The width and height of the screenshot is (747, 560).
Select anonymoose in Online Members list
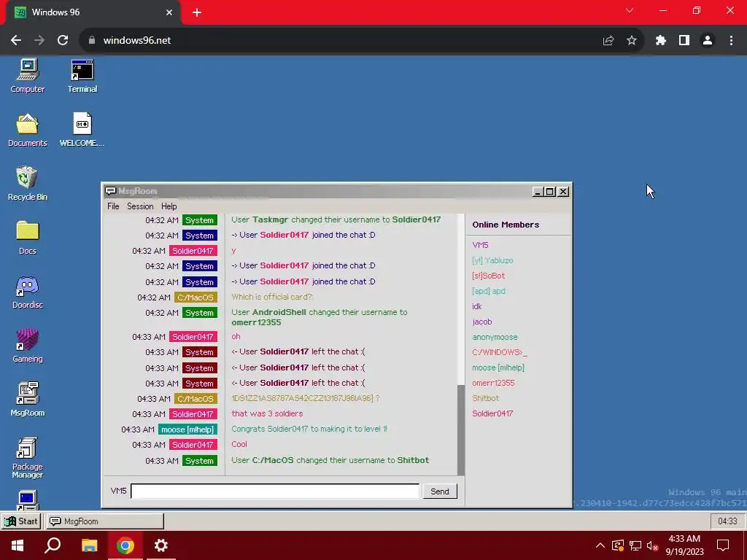pos(495,337)
